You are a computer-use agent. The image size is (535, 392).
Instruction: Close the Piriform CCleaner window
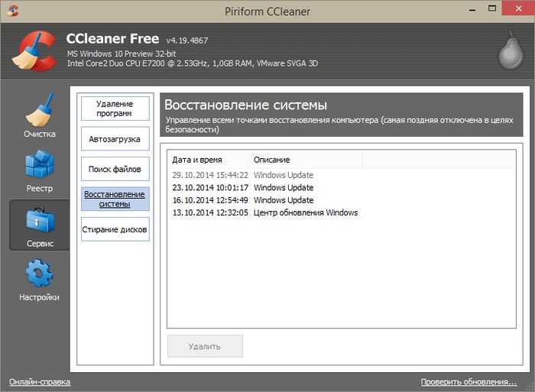[x=518, y=8]
